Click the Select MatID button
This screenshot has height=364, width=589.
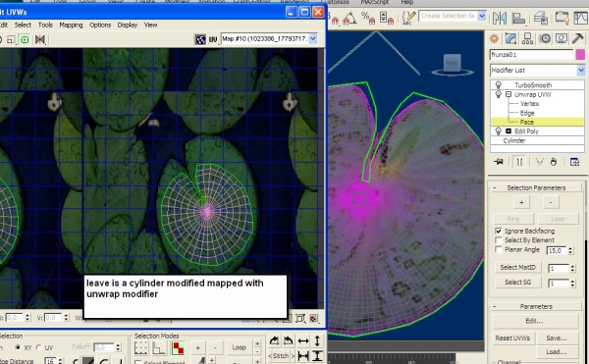click(x=517, y=267)
